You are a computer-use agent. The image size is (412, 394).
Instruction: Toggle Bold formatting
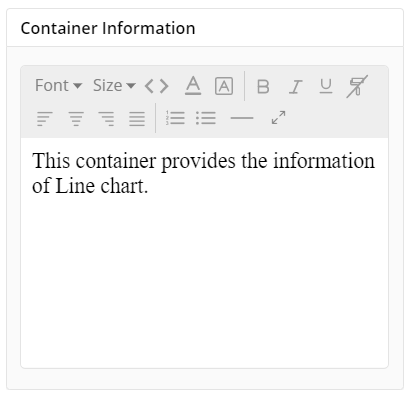[x=263, y=87]
